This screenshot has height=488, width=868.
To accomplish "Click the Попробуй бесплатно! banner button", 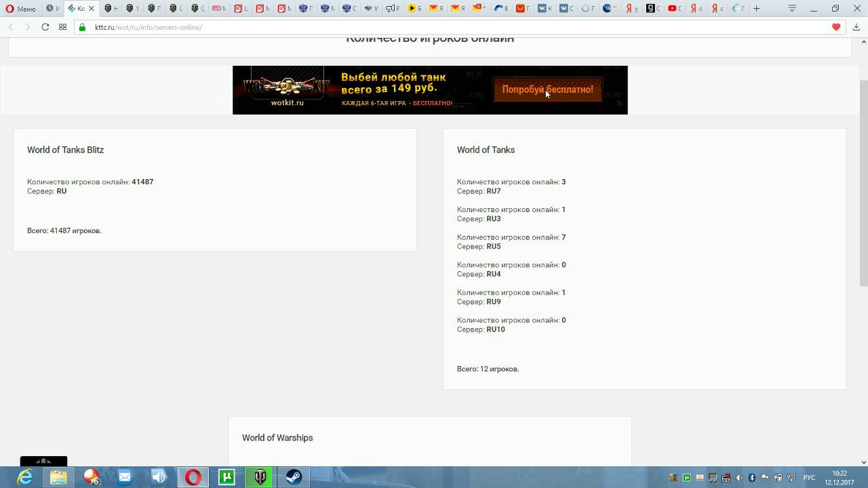I will (547, 89).
